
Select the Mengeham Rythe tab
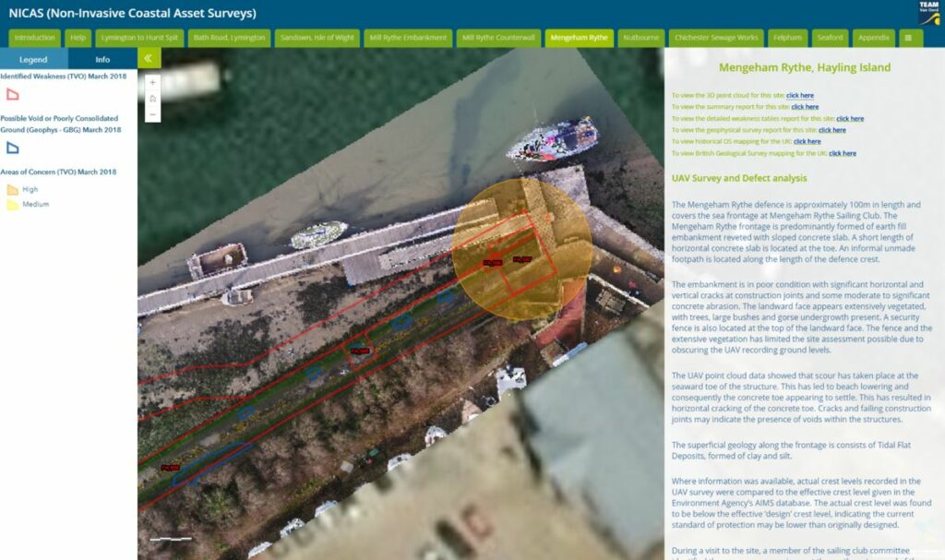(580, 38)
